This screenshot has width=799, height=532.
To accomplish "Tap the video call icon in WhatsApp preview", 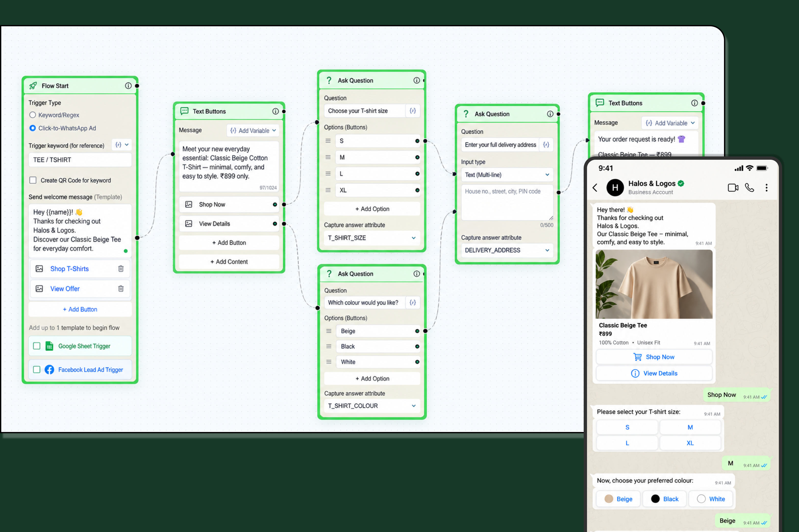I will pyautogui.click(x=733, y=188).
